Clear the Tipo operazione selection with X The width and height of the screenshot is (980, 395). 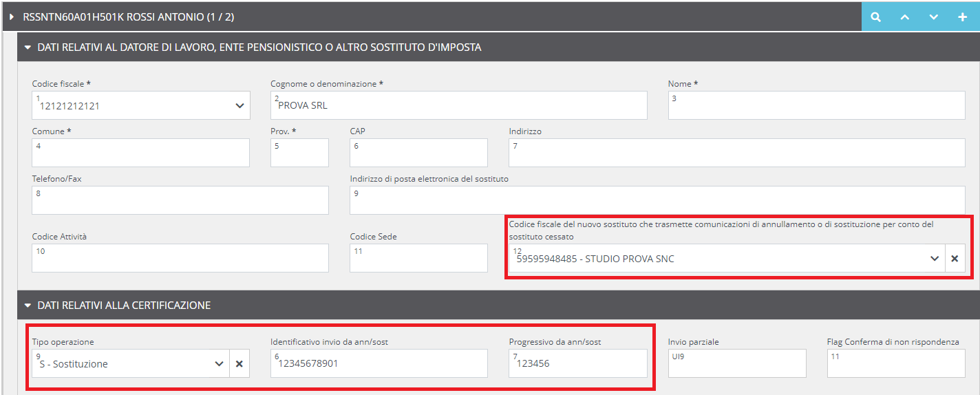click(239, 363)
